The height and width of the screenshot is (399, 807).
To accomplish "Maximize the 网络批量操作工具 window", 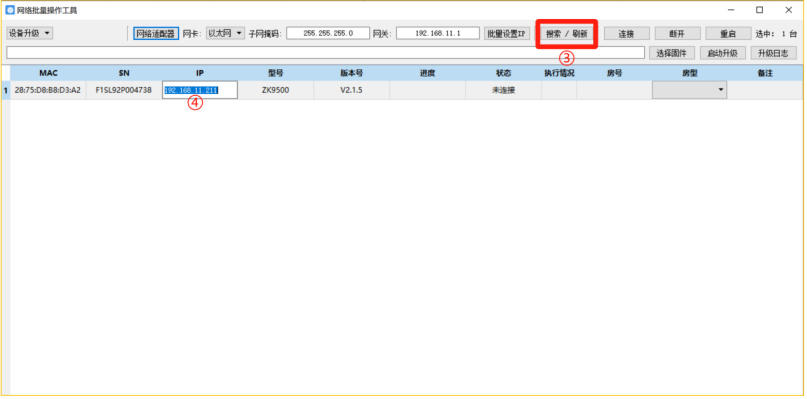I will pos(760,10).
